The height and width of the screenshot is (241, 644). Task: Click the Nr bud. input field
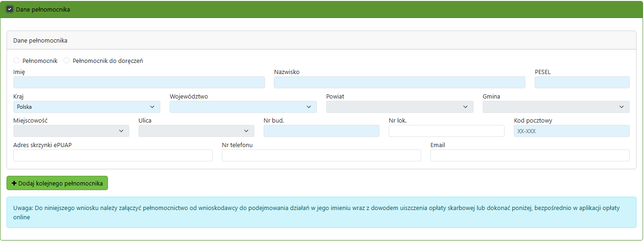[321, 131]
